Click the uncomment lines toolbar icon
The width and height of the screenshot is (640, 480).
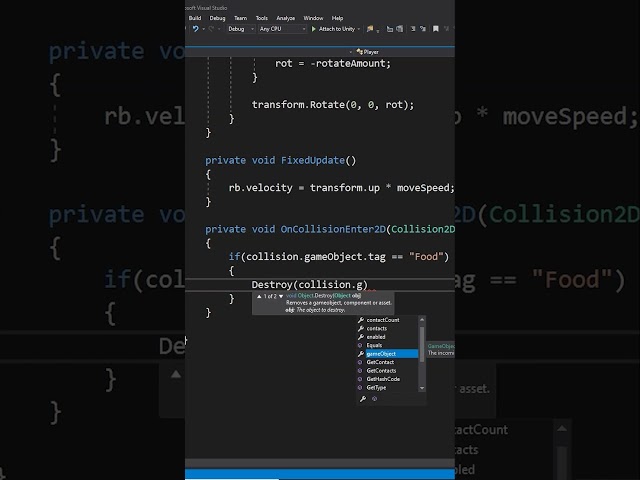(423, 29)
